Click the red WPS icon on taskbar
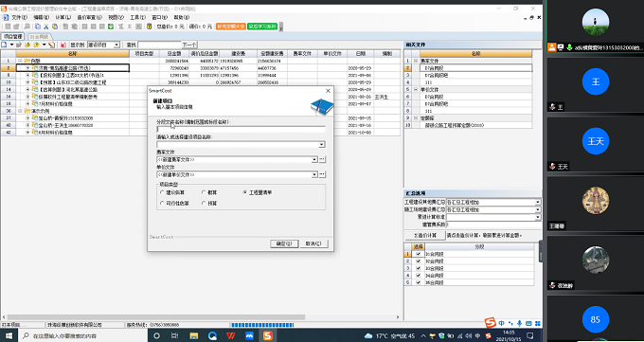 231,335
